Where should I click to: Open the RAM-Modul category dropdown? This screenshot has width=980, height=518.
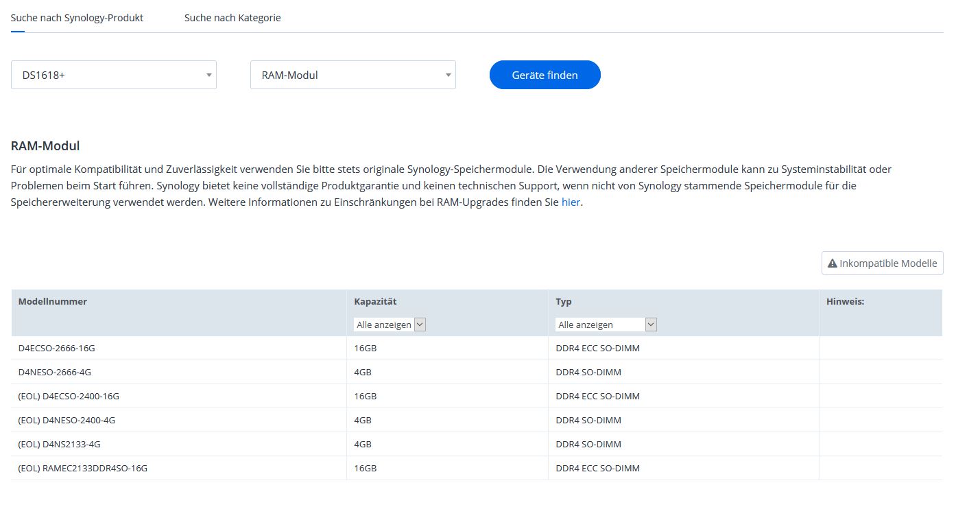tap(353, 75)
